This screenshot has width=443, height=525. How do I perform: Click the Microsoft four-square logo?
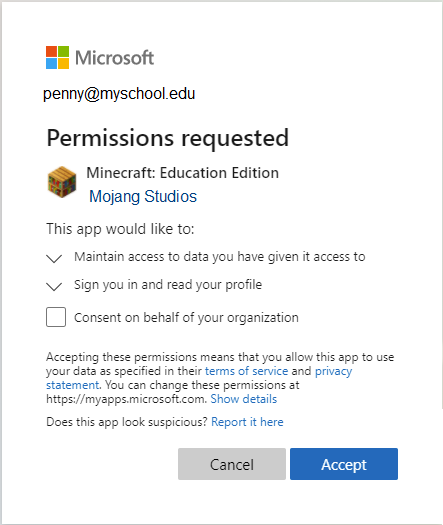[x=58, y=58]
